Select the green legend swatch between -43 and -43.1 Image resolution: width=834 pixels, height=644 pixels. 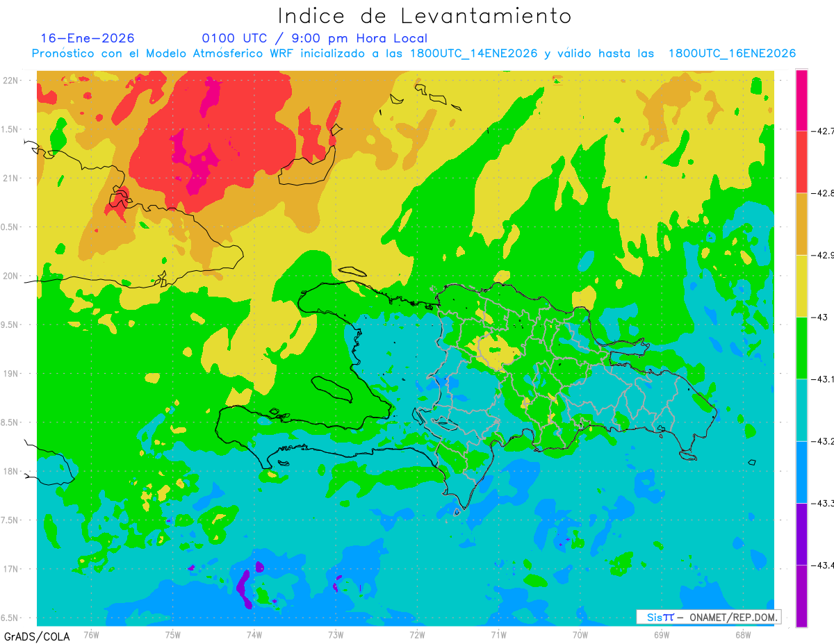pos(801,348)
